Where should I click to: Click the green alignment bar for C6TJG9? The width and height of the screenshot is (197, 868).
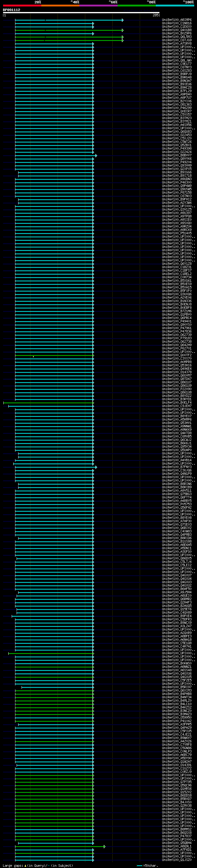69,40
